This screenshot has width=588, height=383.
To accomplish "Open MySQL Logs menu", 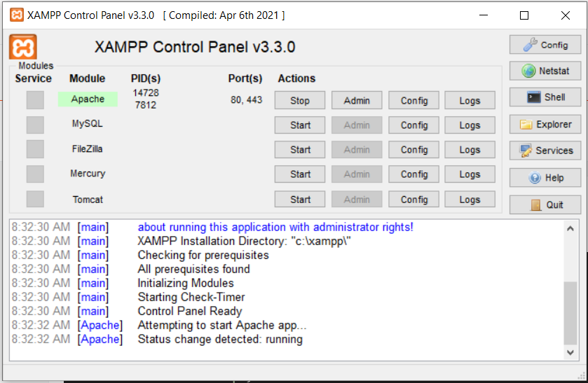I will 470,125.
